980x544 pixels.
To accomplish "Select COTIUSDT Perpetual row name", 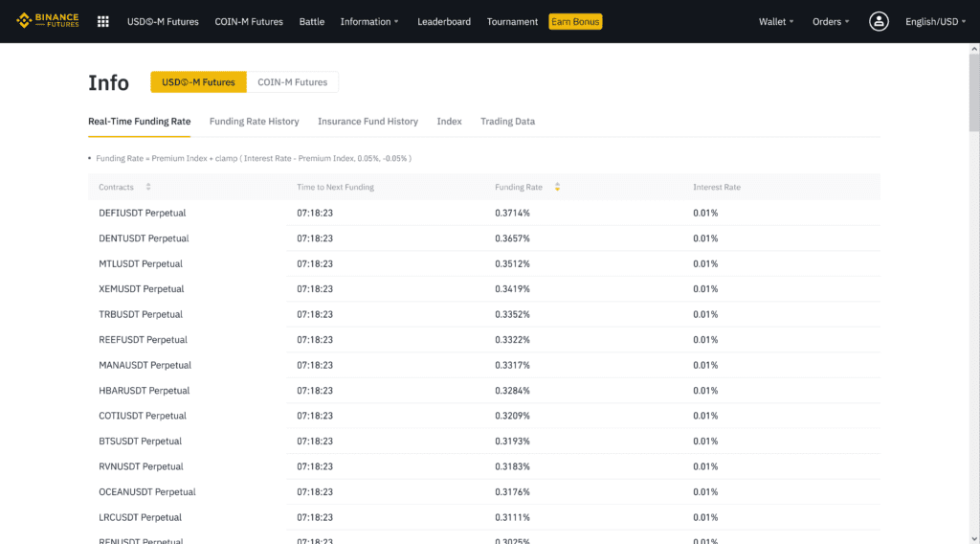I will coord(142,416).
